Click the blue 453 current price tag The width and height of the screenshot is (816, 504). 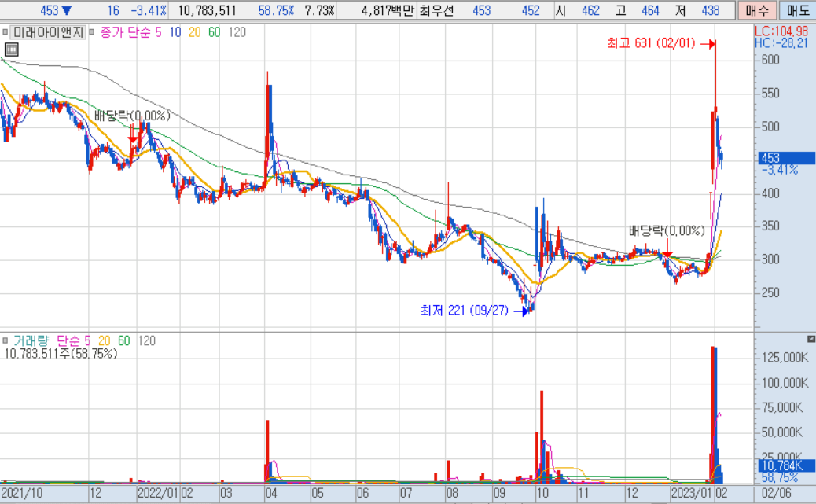tap(786, 158)
